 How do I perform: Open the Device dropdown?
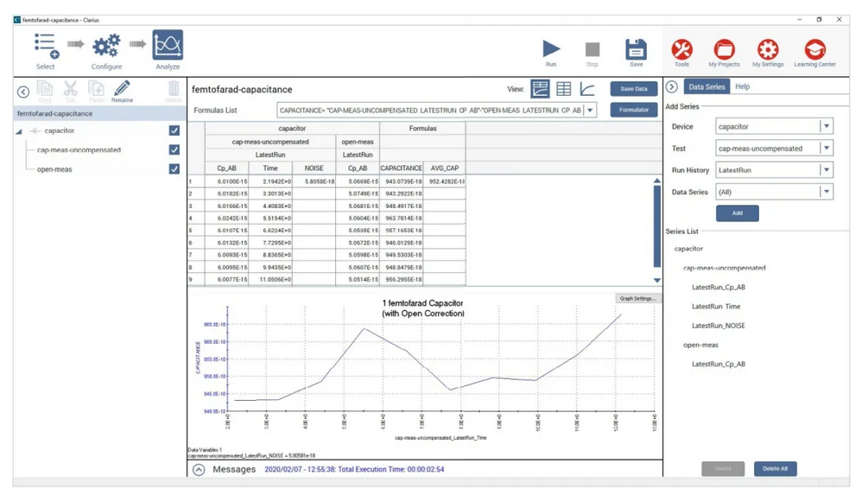827,126
